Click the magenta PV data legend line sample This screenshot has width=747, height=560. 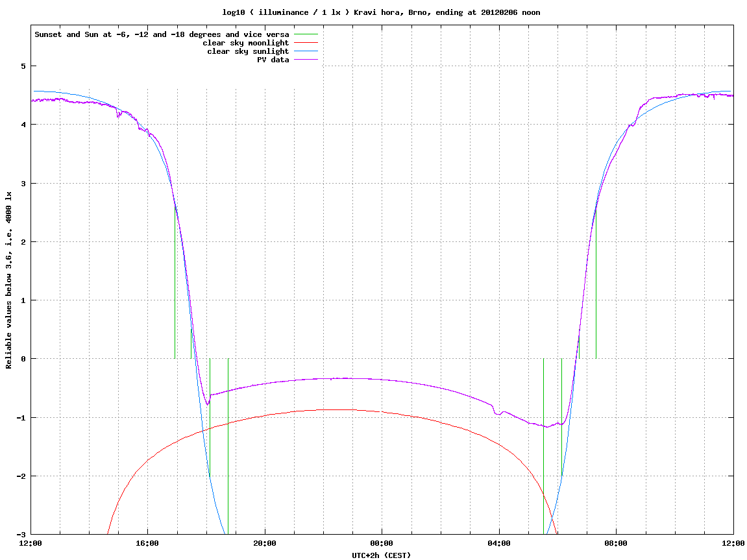[x=306, y=60]
